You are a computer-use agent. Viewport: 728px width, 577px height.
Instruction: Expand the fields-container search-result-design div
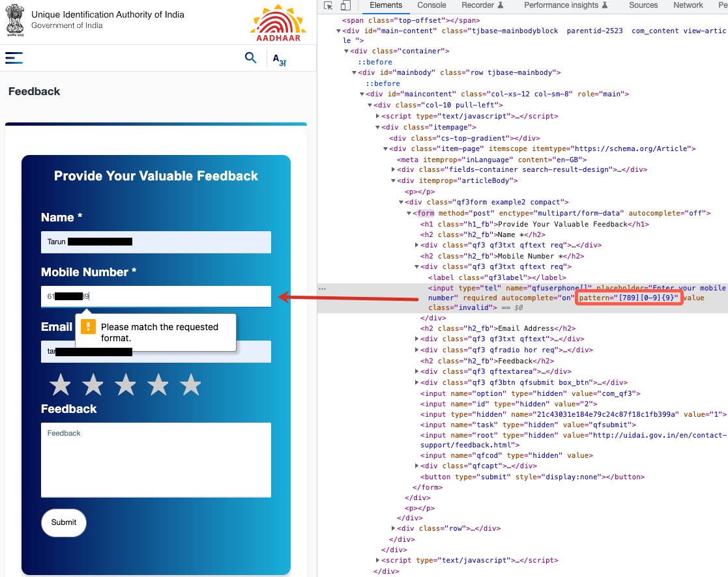[x=393, y=170]
